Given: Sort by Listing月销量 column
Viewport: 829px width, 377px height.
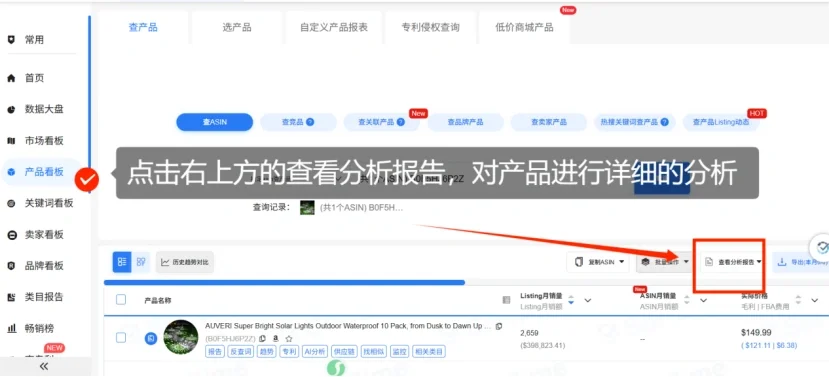Looking at the screenshot, I should click(x=571, y=300).
